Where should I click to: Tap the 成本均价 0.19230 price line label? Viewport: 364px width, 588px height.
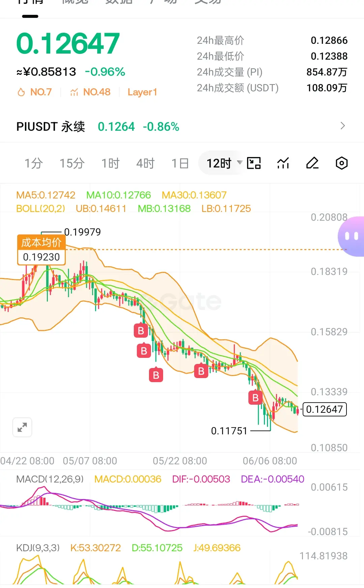click(41, 250)
